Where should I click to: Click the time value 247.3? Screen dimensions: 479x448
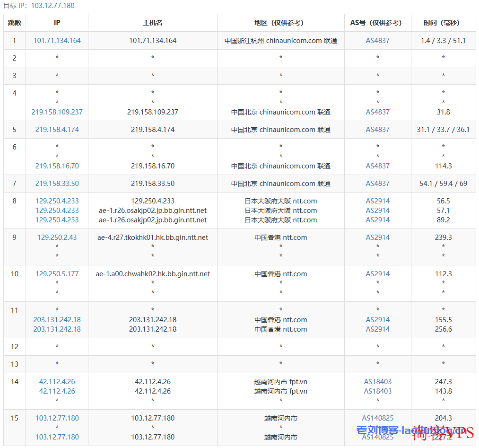[443, 382]
